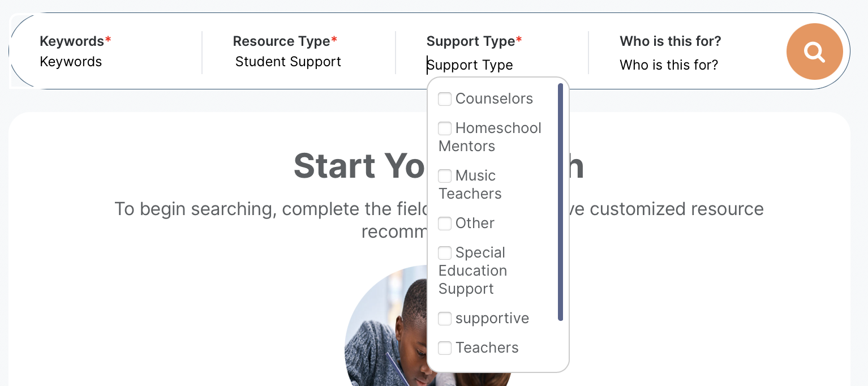Viewport: 868px width, 386px height.
Task: Click the Support Type list scrollbar
Action: click(x=560, y=202)
